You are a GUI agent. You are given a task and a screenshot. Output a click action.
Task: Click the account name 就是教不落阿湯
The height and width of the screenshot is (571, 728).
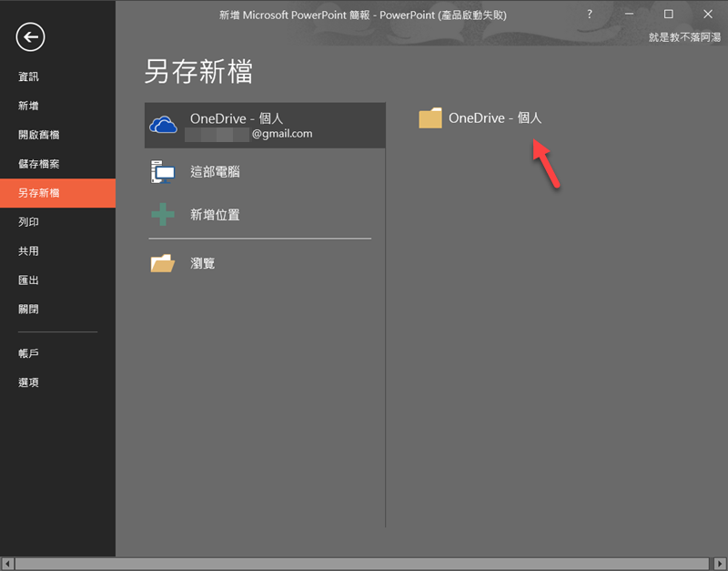click(x=684, y=37)
